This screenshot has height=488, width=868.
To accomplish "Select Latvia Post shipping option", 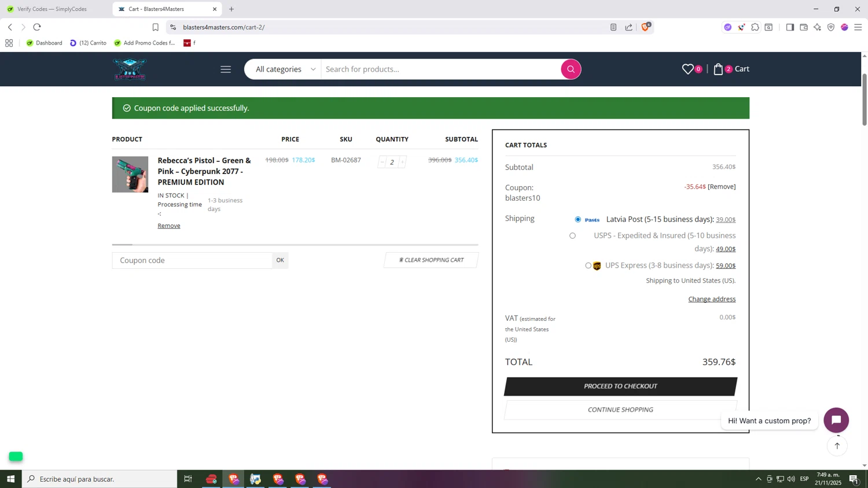I will (578, 220).
